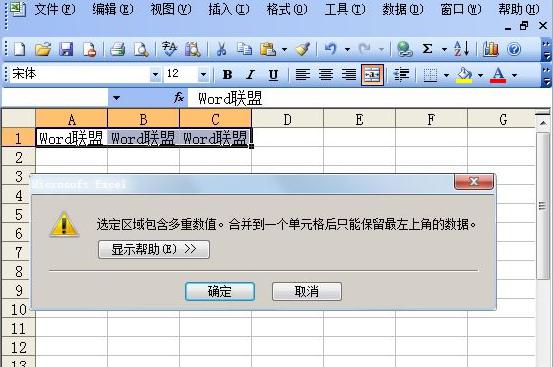Click the Save floppy disk icon

click(66, 49)
